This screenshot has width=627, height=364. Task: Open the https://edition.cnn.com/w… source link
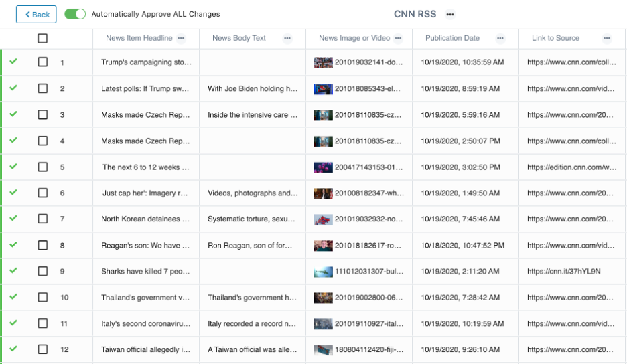(x=571, y=167)
